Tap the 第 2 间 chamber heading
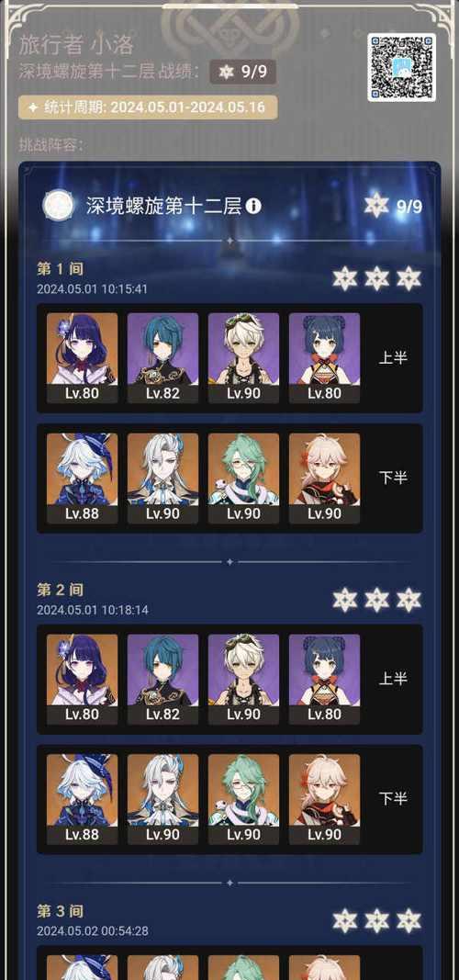The width and height of the screenshot is (459, 980). click(x=60, y=590)
